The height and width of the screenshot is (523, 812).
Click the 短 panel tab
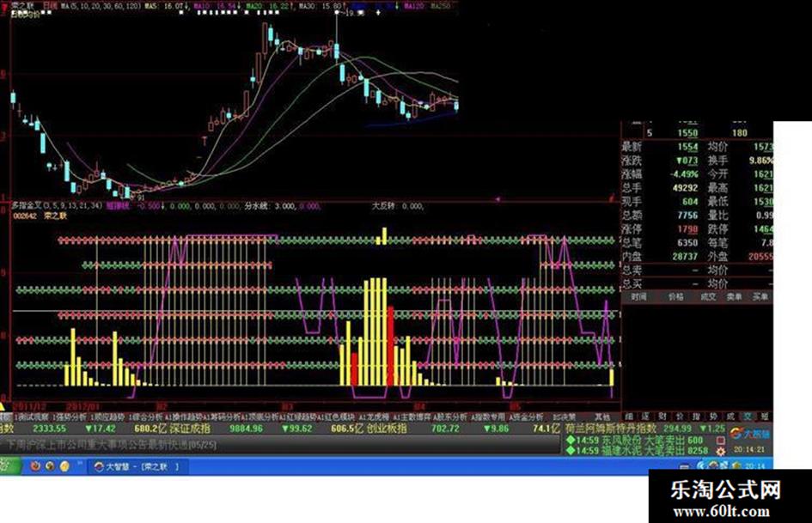pyautogui.click(x=764, y=417)
